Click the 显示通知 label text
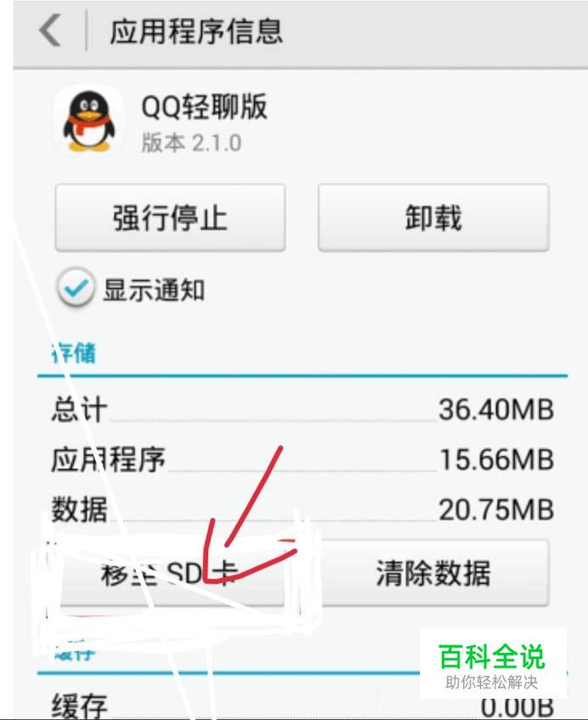 (155, 290)
